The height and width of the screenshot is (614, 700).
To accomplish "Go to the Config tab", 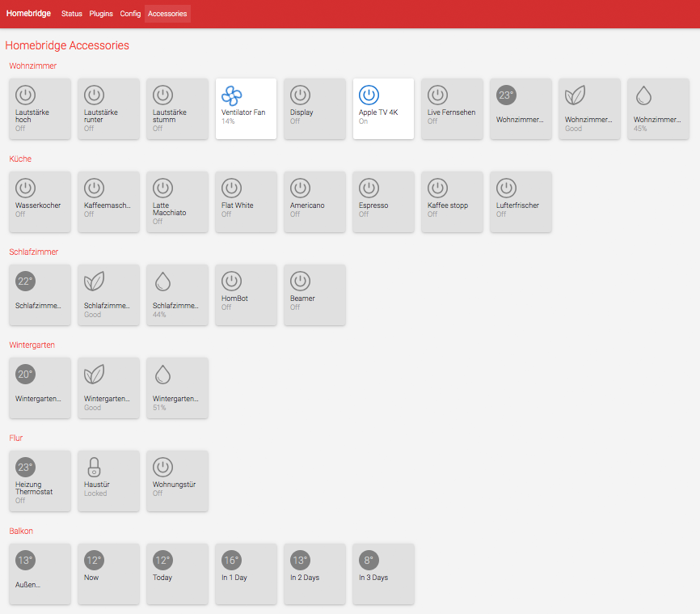I will [130, 14].
